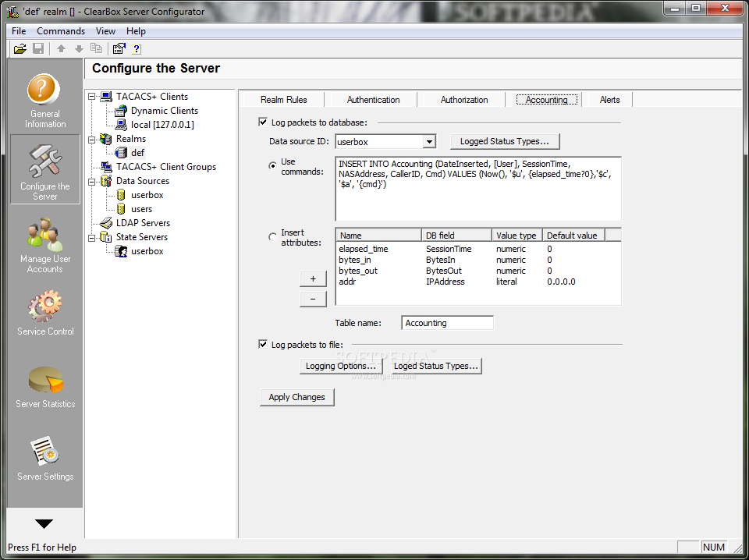Collapse the TACACS+ Clients tree node
Screen dimensions: 749x560
[92, 97]
